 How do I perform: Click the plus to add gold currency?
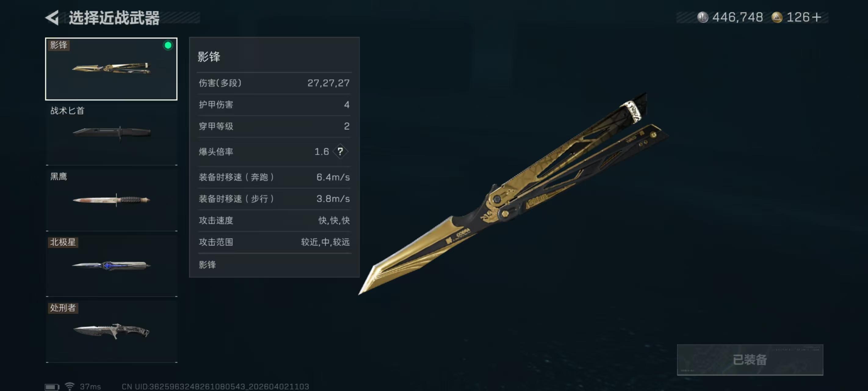pyautogui.click(x=817, y=17)
